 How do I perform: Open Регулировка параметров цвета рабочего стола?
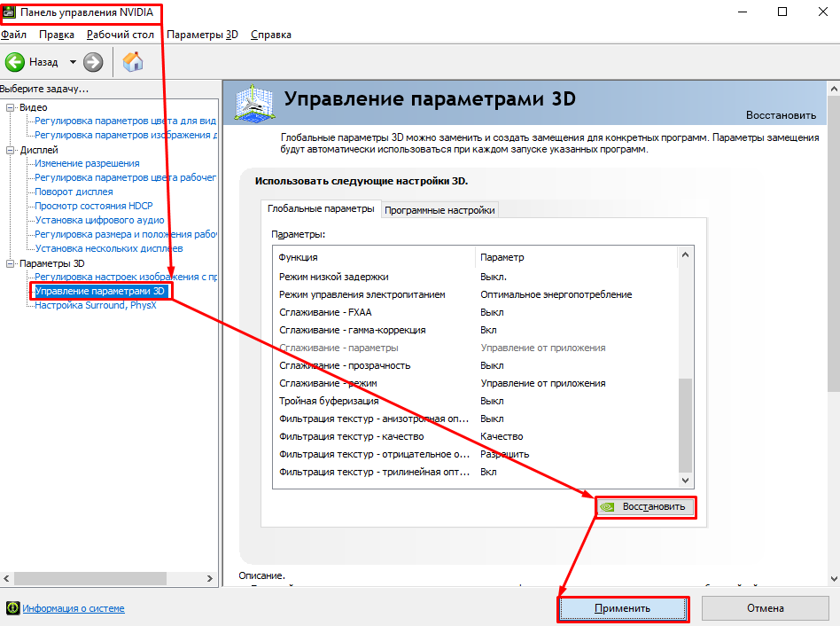(125, 177)
